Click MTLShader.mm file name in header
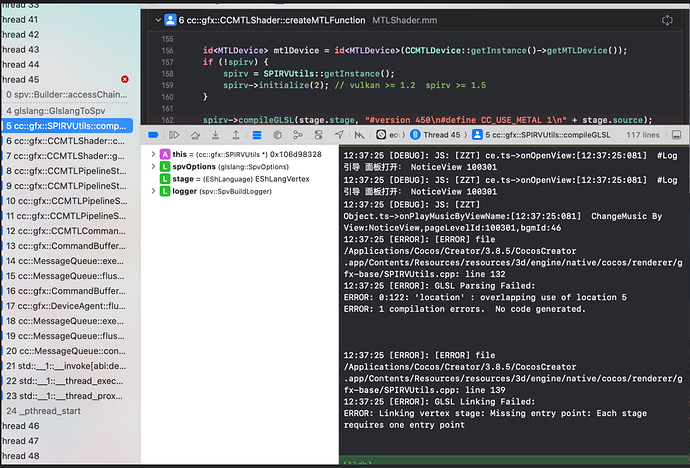 click(404, 20)
